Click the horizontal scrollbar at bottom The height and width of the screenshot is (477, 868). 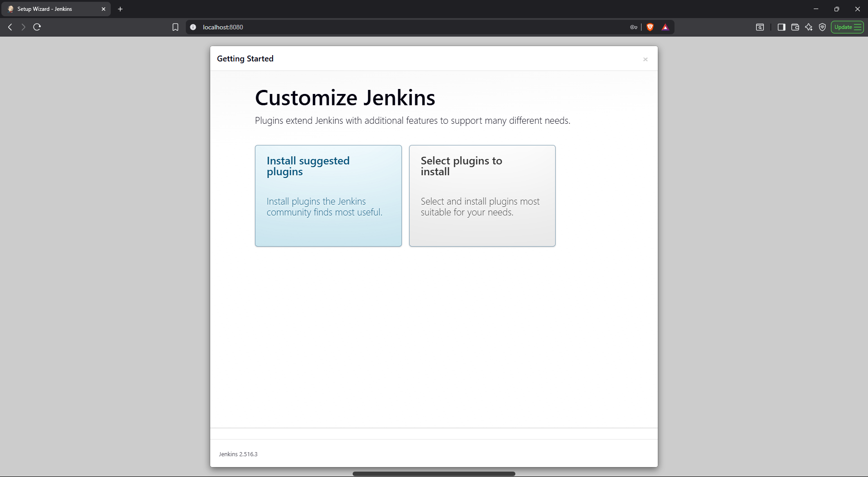pos(434,474)
